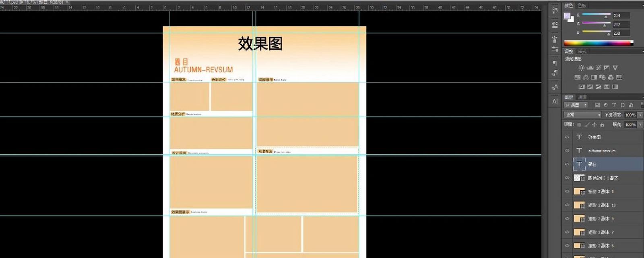Add a Brightness/Contrast adjustment
Viewport: 644px width, 258px height.
tap(581, 68)
